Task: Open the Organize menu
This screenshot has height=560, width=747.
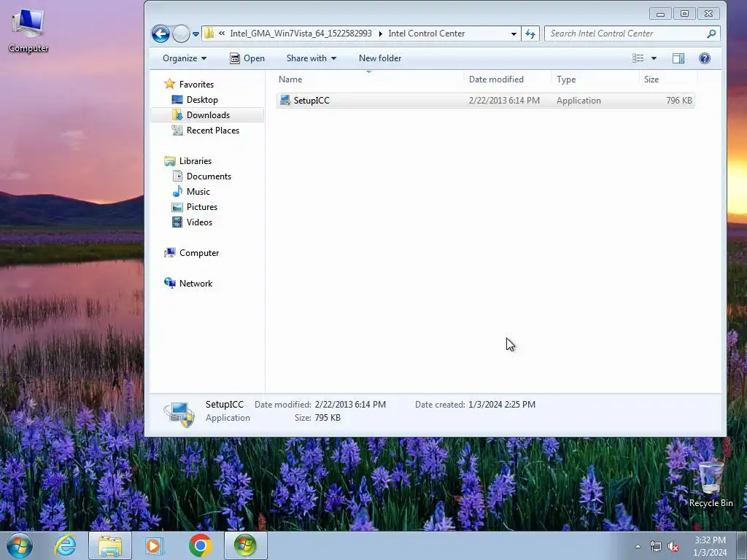Action: pyautogui.click(x=185, y=58)
